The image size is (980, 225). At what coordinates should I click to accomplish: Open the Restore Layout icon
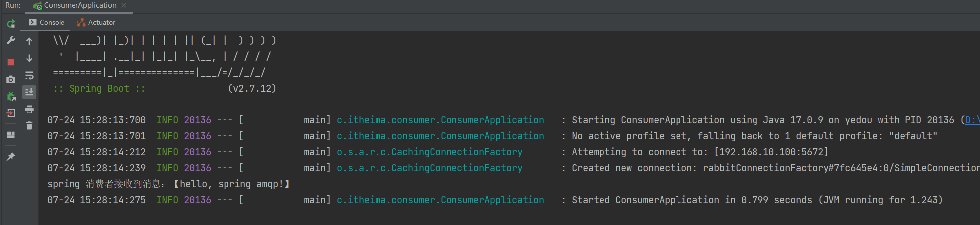[x=11, y=135]
